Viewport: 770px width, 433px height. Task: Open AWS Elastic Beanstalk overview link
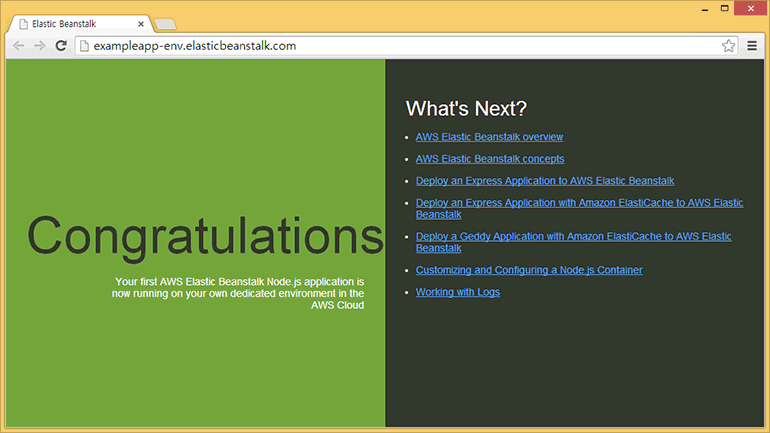pyautogui.click(x=489, y=137)
